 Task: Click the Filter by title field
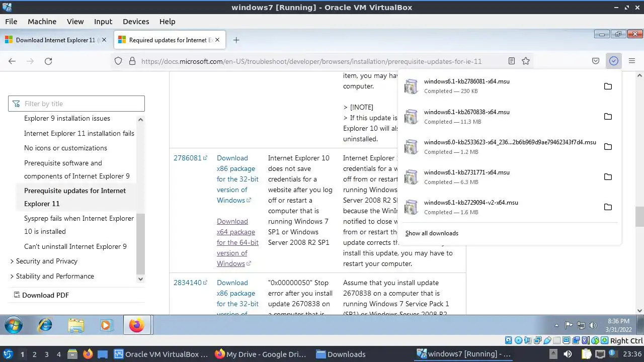[76, 104]
